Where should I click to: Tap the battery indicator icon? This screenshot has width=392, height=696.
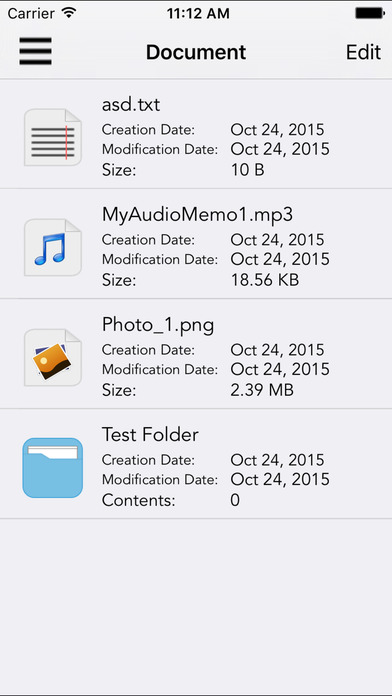(x=370, y=13)
